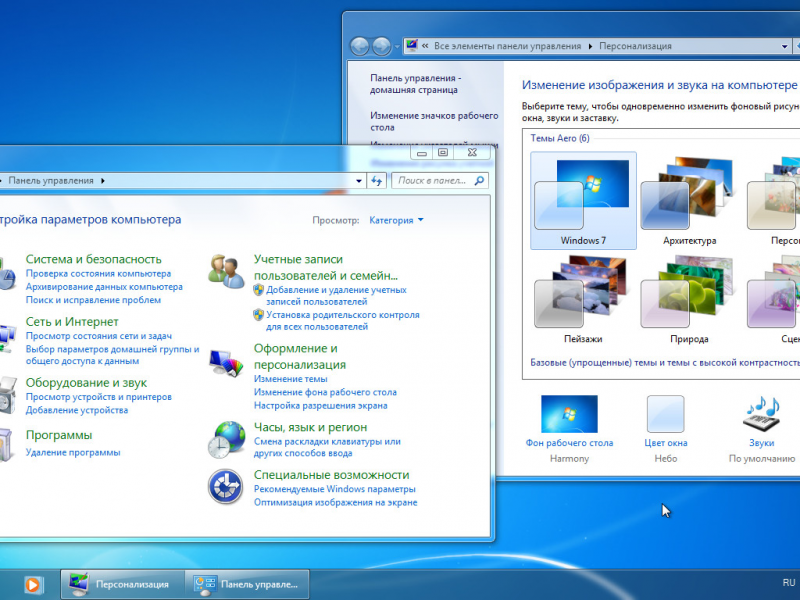Open Цвет окна sky color swatch

(665, 414)
